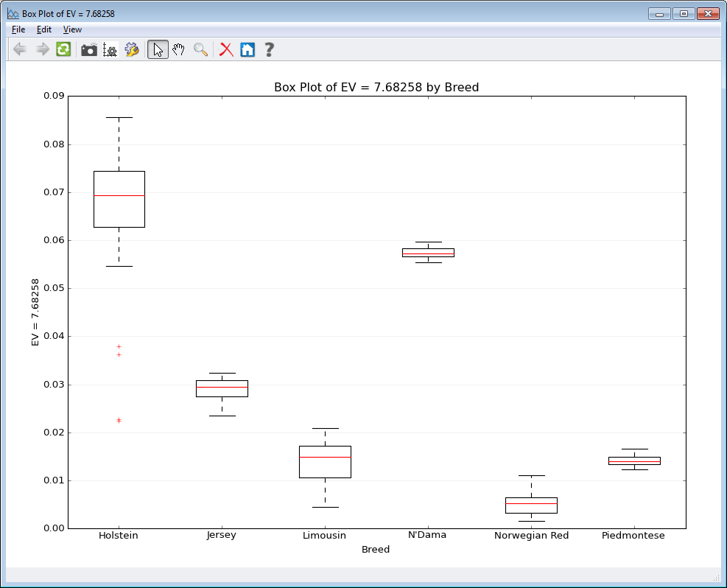Click the Norwegian Red axis label
Screen dimensions: 727x588
point(532,536)
